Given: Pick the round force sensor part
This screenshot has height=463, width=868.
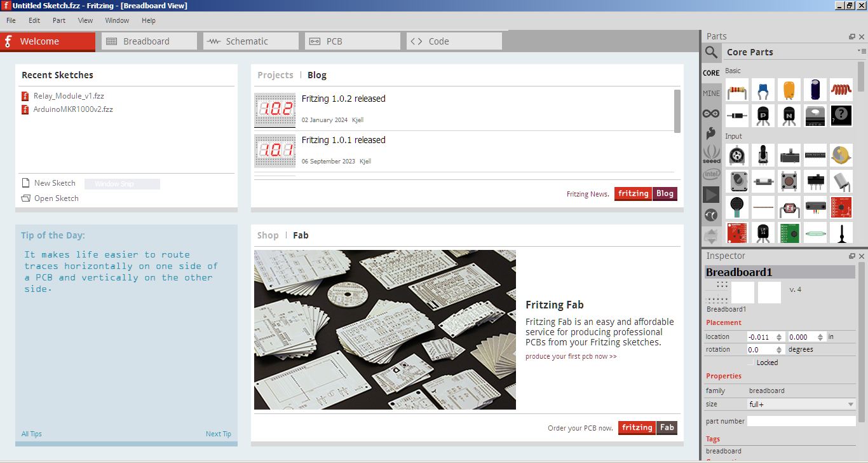Looking at the screenshot, I should (736, 207).
